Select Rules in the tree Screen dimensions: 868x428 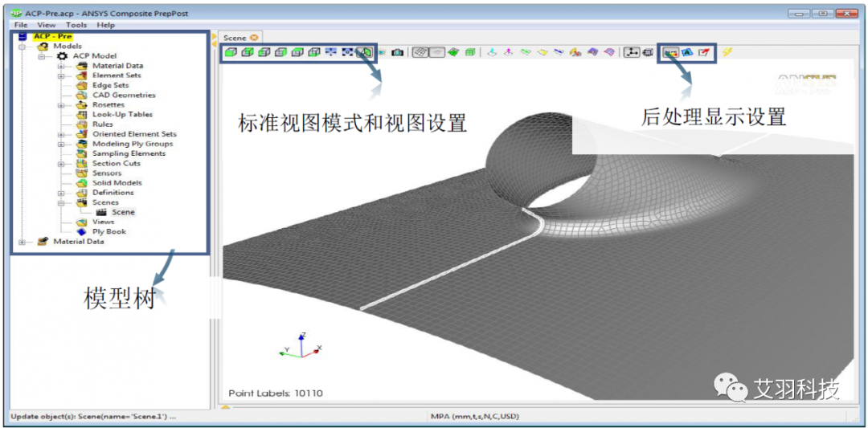pyautogui.click(x=103, y=124)
